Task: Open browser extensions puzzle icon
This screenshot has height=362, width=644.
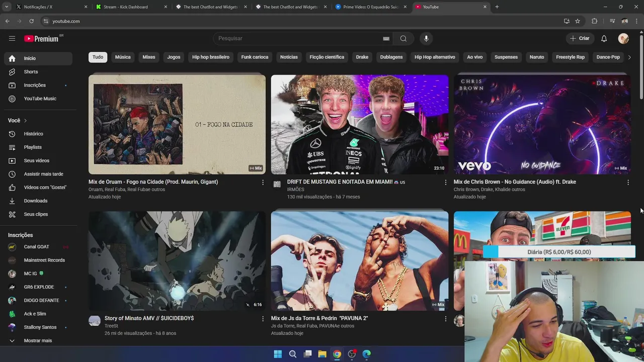Action: tap(595, 21)
